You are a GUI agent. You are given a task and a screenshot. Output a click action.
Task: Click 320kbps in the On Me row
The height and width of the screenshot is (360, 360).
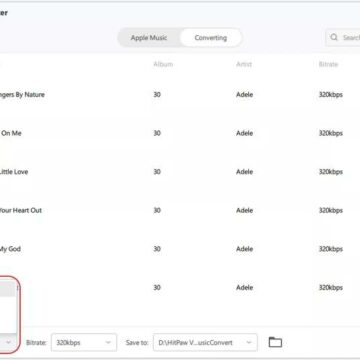tap(331, 133)
